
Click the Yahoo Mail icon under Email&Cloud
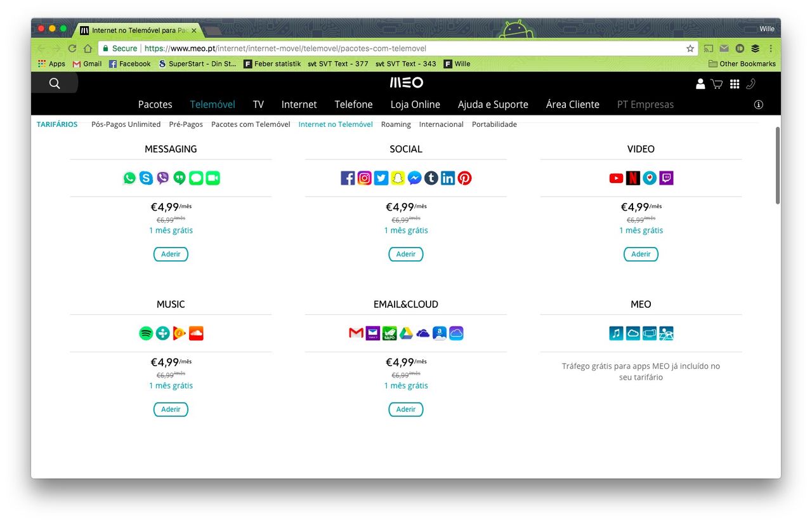[373, 333]
